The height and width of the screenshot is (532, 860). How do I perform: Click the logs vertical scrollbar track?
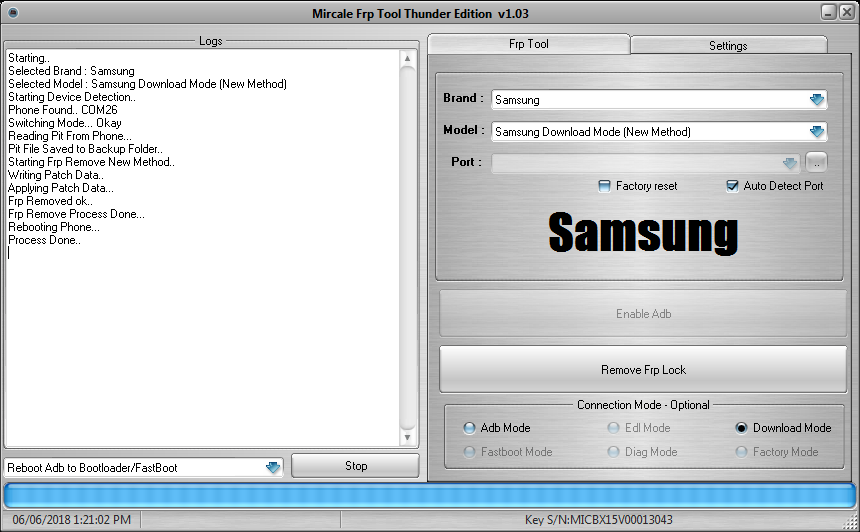pos(407,247)
